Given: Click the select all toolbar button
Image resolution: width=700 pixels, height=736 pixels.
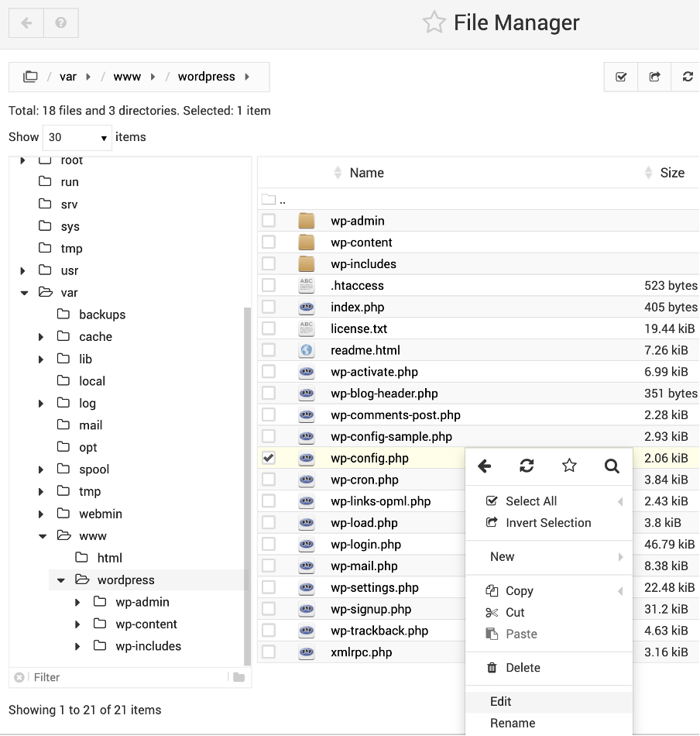Looking at the screenshot, I should coord(621,77).
